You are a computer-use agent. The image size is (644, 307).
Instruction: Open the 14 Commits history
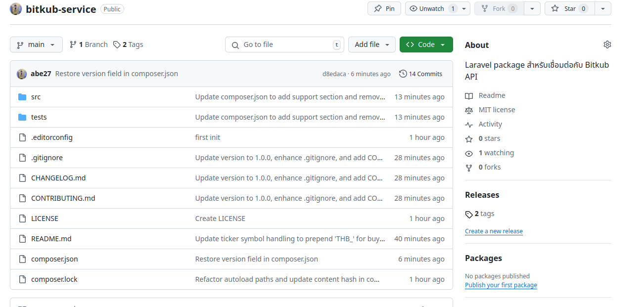click(420, 74)
